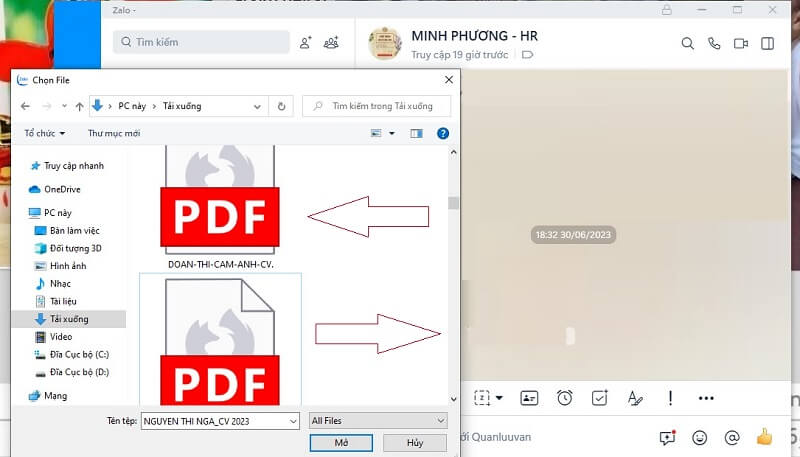Image resolution: width=800 pixels, height=457 pixels.
Task: Search messages in the conversation
Action: 687,44
